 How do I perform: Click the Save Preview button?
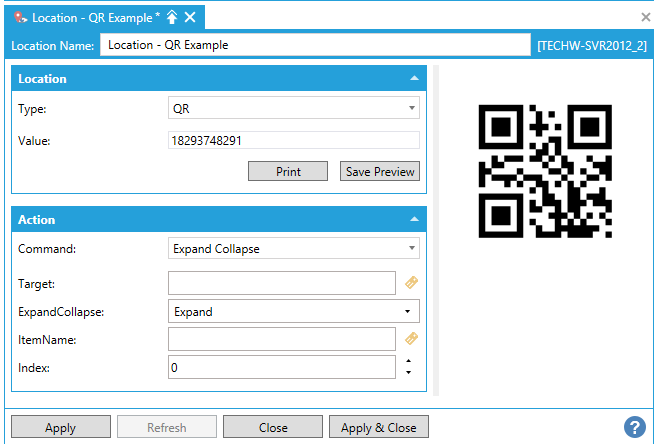click(380, 172)
